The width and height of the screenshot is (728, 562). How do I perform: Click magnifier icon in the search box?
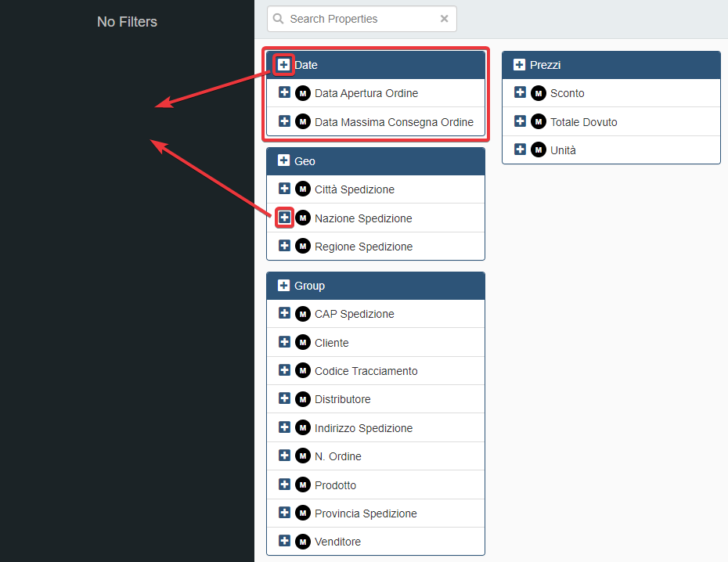click(279, 19)
